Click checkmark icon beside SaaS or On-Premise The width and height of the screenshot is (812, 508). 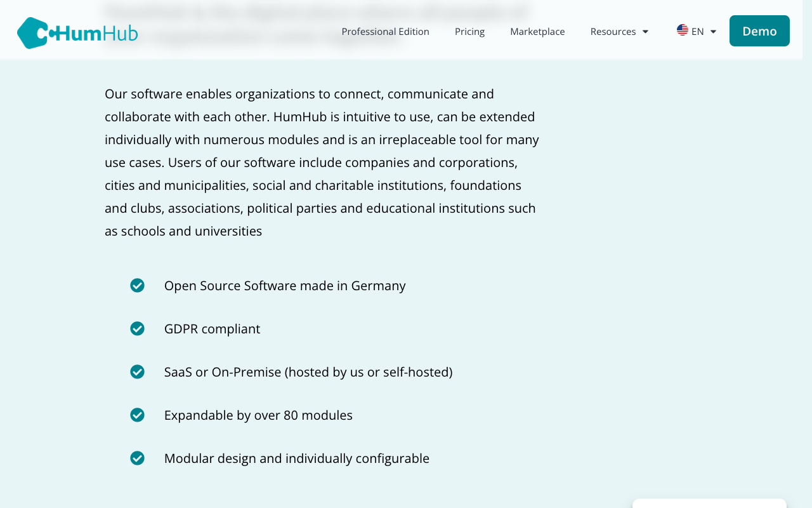click(137, 372)
